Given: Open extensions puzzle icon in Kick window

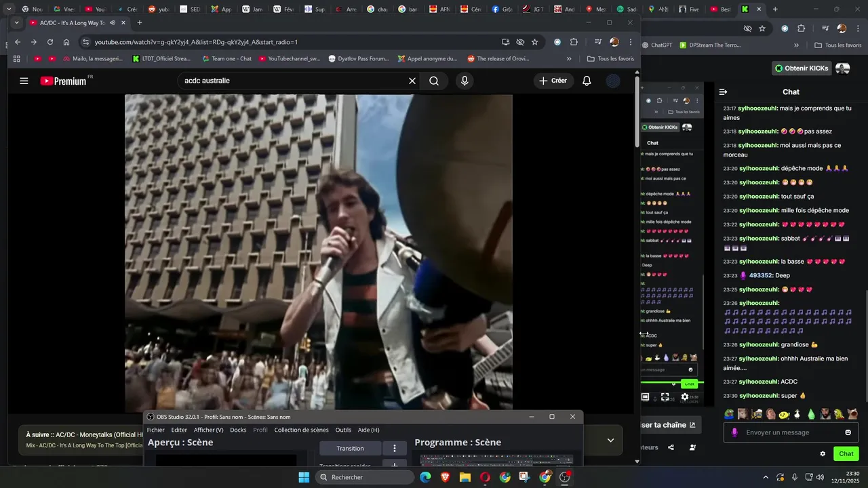Looking at the screenshot, I should point(802,28).
